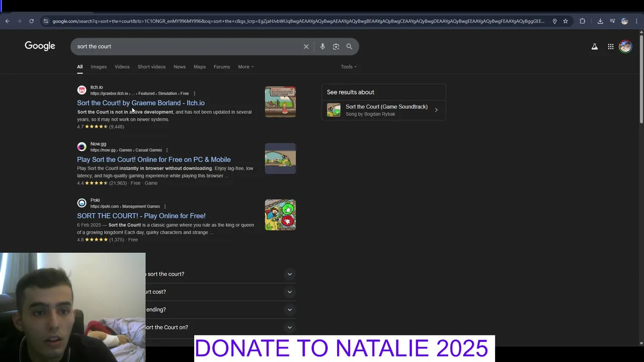644x362 pixels.
Task: Click the poki.com Management Games breadcrumb
Action: click(x=125, y=206)
